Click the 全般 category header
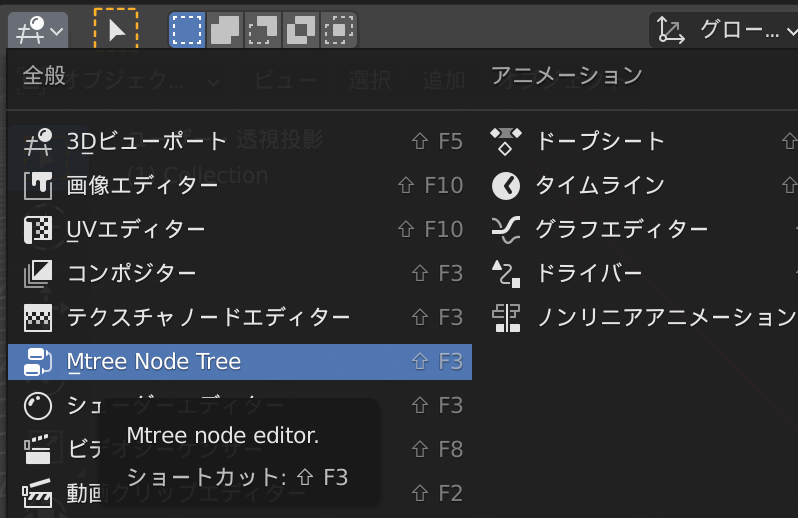 [x=44, y=76]
